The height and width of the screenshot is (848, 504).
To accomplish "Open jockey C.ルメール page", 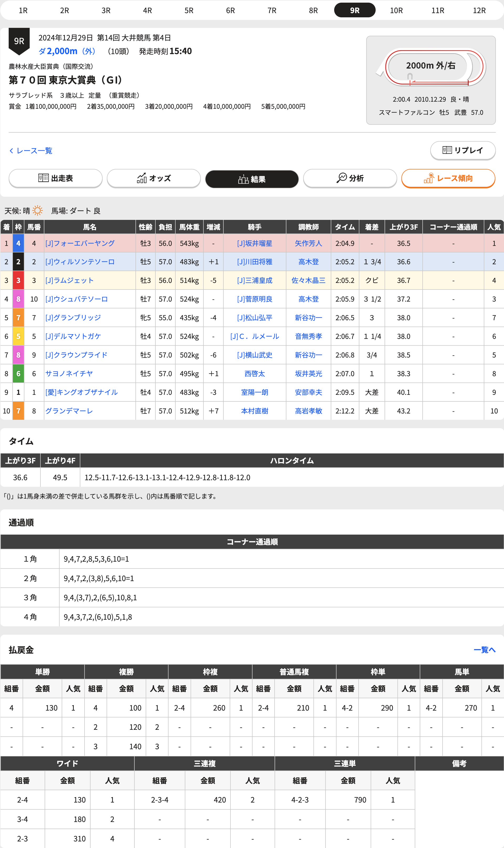I will tap(254, 336).
